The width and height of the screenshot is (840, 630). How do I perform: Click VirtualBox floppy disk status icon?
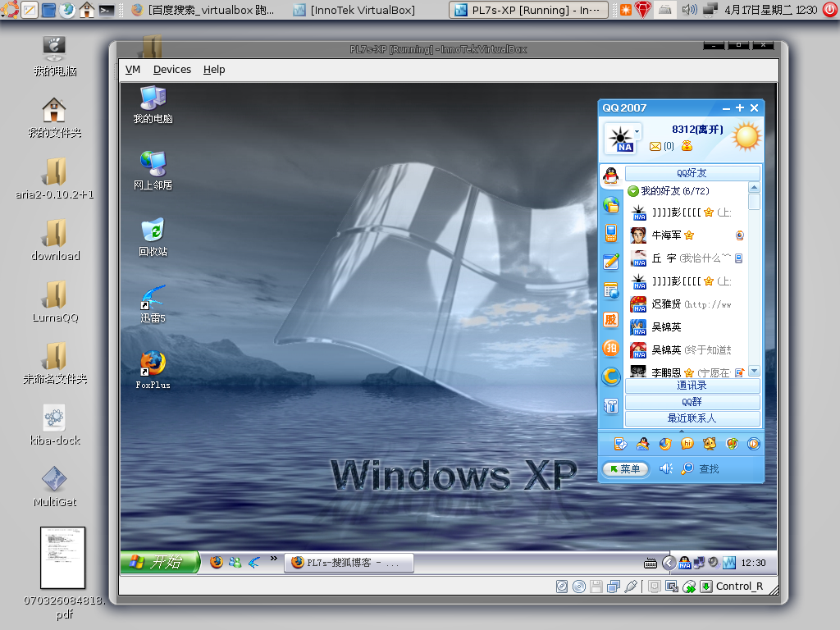tap(596, 587)
